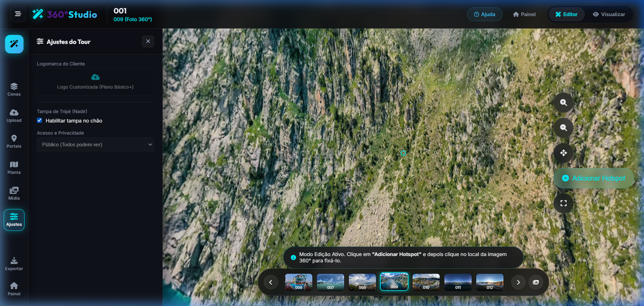Click the Ajuda help button

(485, 14)
